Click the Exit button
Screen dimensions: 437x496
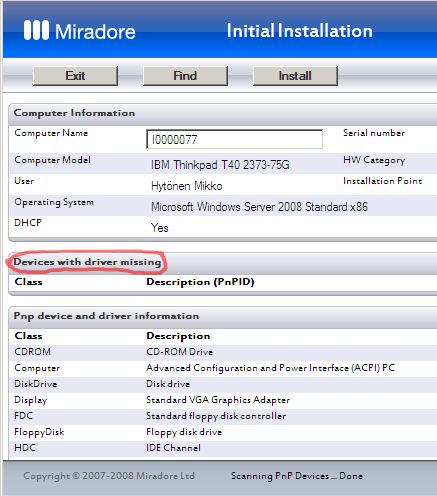coord(75,76)
